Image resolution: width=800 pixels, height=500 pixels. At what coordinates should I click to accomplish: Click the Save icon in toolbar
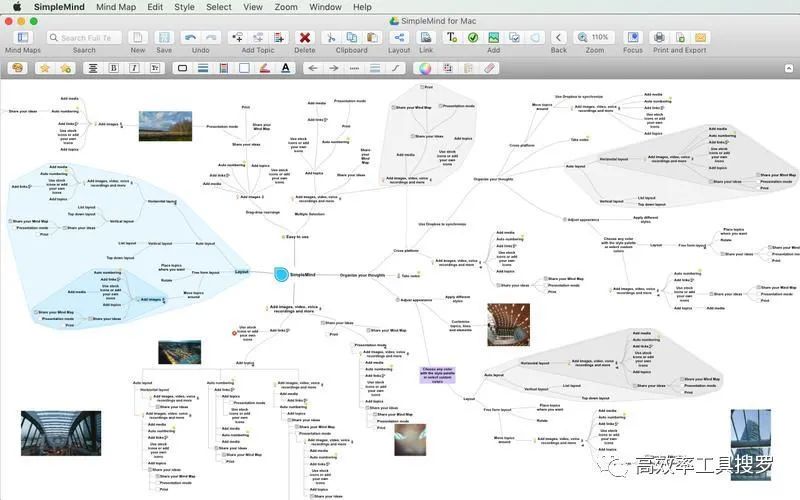163,37
